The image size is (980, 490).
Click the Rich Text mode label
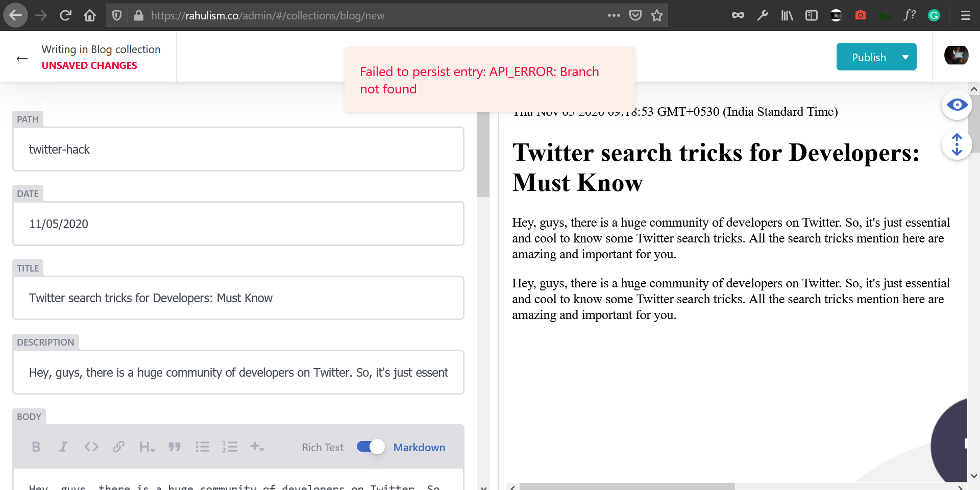[323, 448]
